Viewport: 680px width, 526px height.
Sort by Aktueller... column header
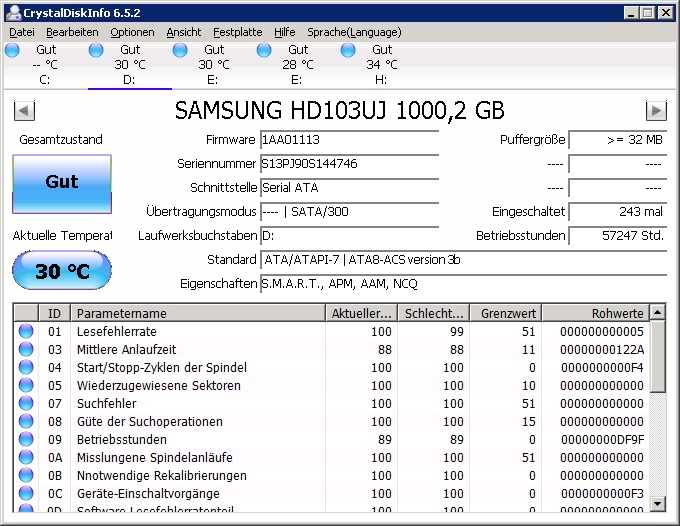click(x=361, y=313)
